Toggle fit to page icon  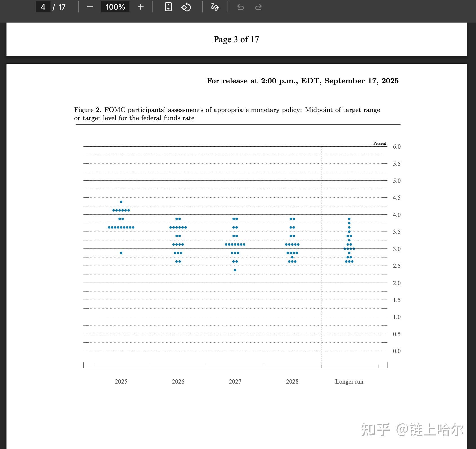(168, 7)
